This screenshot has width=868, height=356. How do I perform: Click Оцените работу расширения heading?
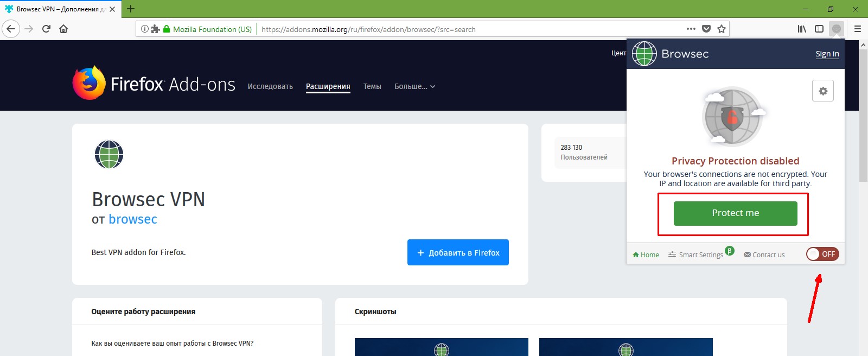[x=143, y=311]
